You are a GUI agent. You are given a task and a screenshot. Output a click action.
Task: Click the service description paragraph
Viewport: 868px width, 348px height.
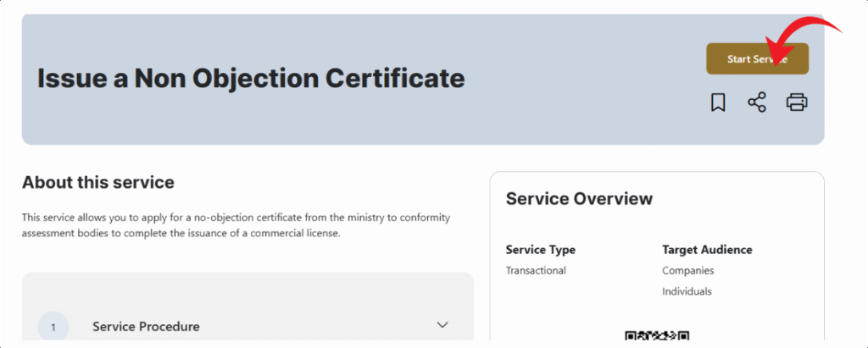tap(236, 225)
